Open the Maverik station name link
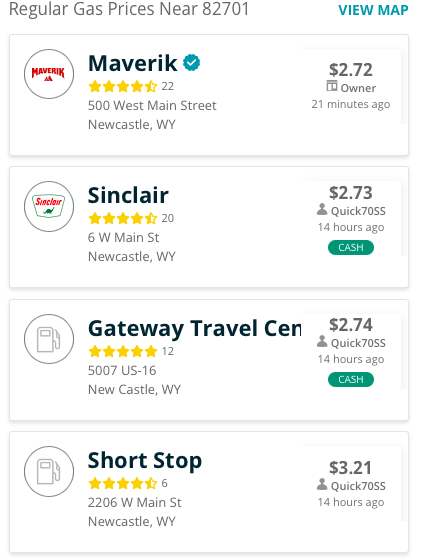The image size is (427, 560). (132, 63)
